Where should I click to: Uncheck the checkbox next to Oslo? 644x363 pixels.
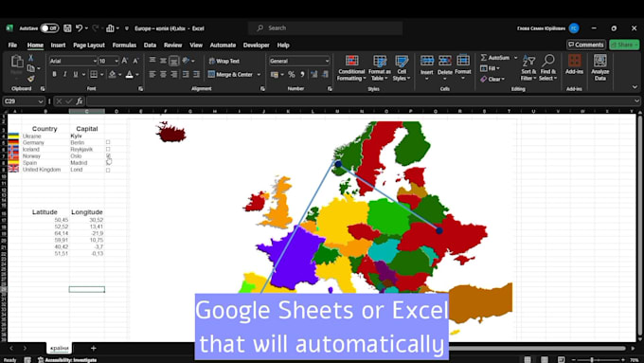(x=108, y=155)
